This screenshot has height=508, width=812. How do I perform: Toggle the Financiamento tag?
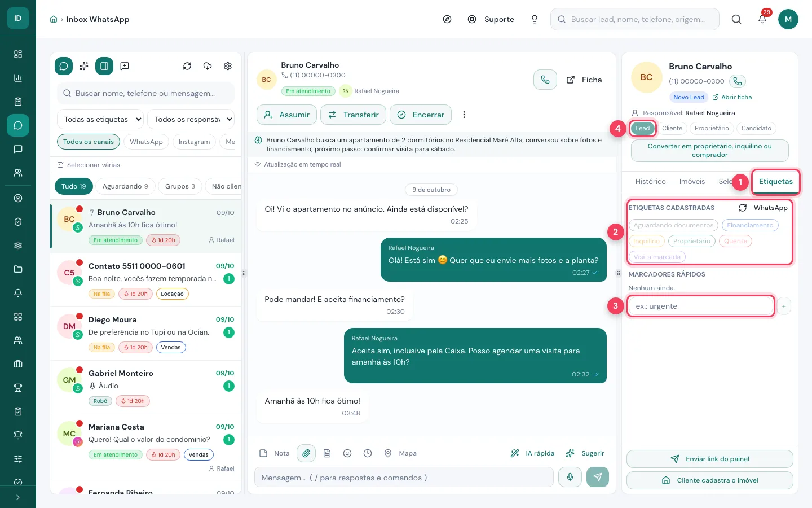tap(750, 225)
